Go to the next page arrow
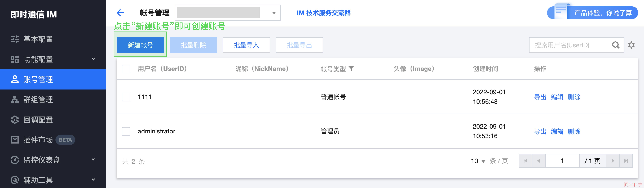The image size is (644, 188). 613,161
